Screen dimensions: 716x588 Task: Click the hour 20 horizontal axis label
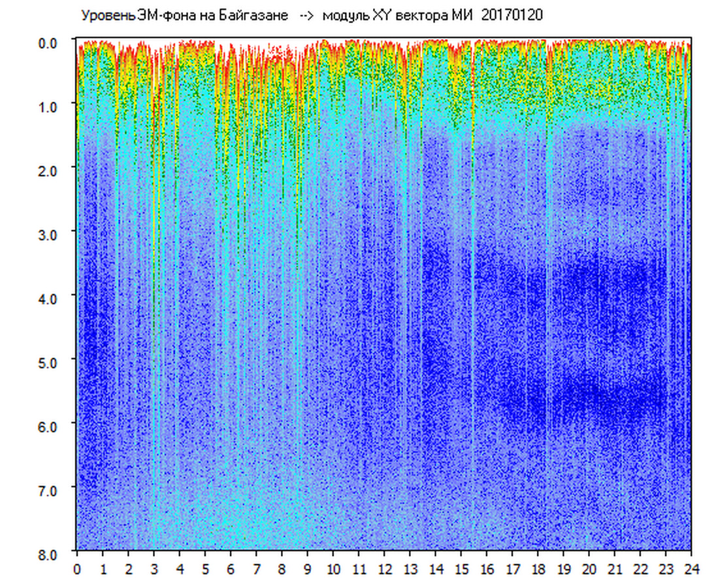tap(589, 570)
